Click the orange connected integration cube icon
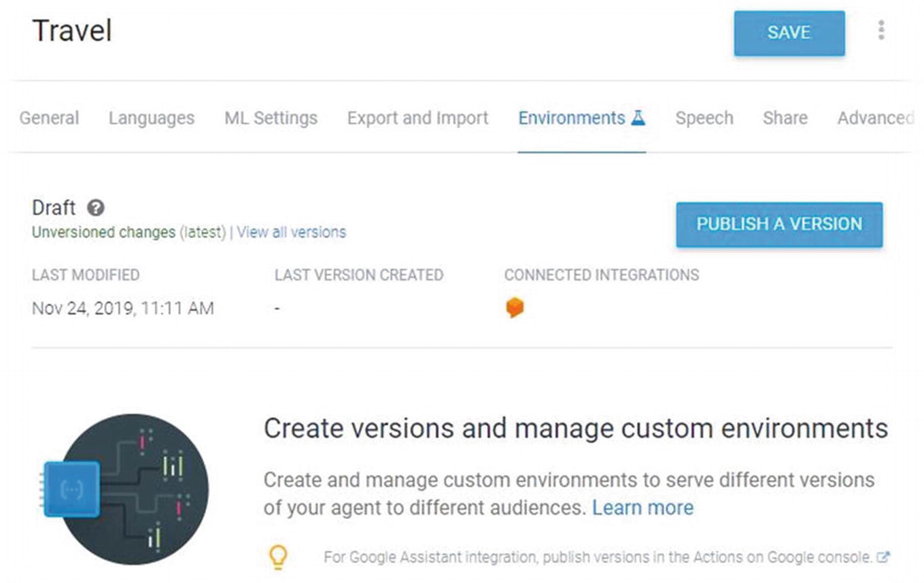This screenshot has height=583, width=924. pos(515,308)
